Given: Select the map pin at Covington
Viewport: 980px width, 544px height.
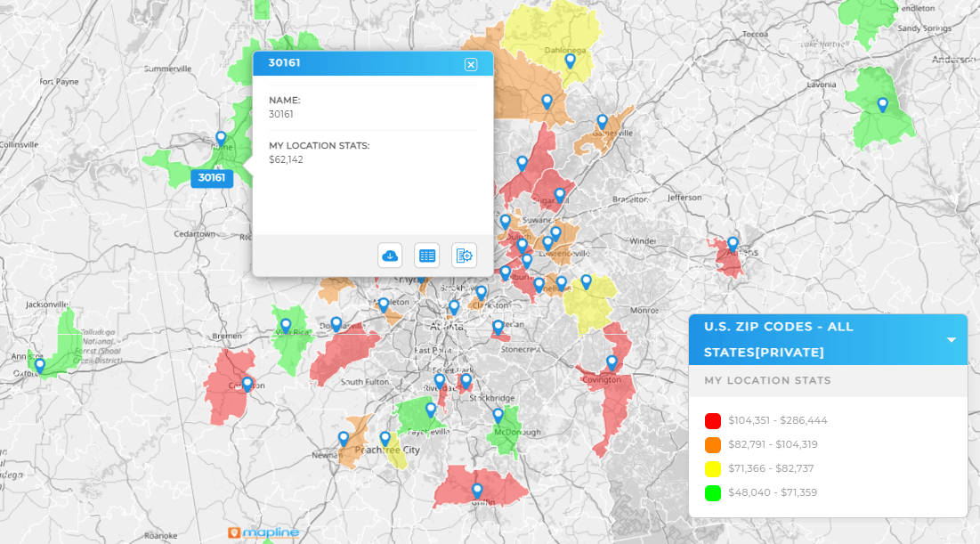Looking at the screenshot, I should (x=611, y=361).
